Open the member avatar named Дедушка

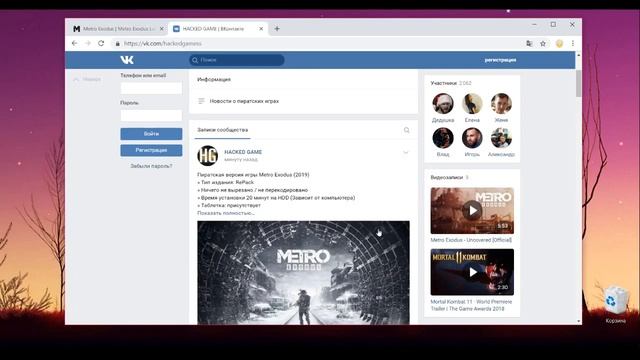click(443, 103)
